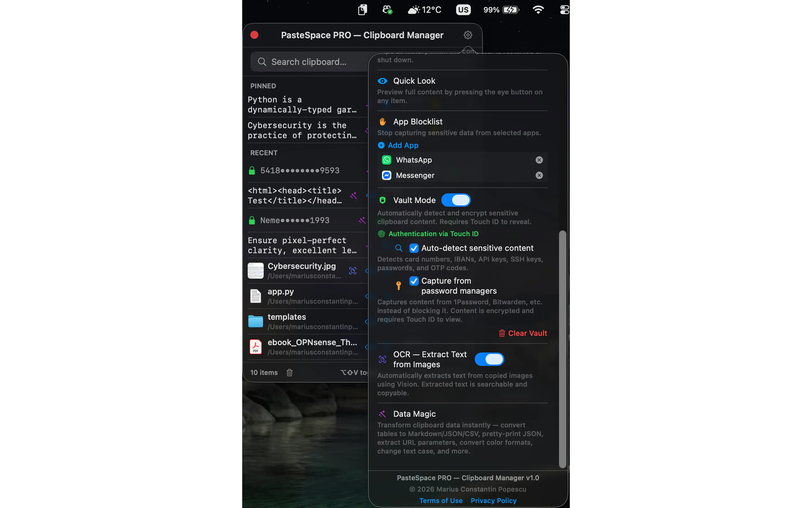Viewport: 812px width, 508px height.
Task: Uncheck Capture from password managers
Action: coord(414,281)
